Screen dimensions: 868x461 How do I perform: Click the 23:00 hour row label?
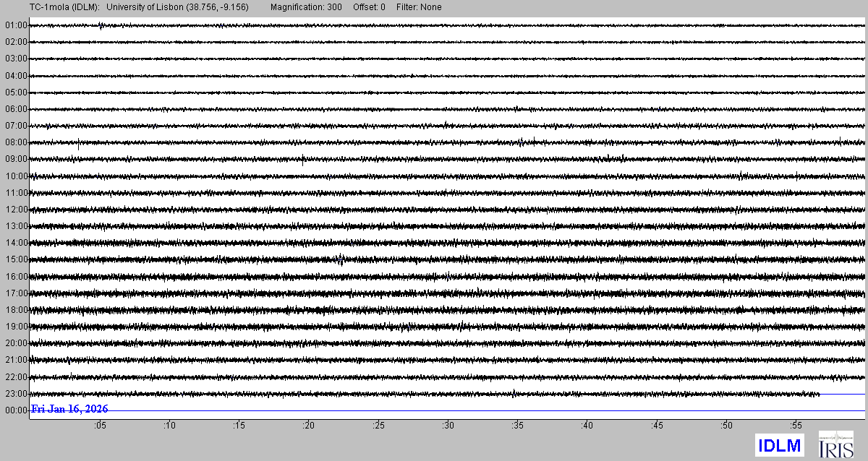click(x=16, y=394)
